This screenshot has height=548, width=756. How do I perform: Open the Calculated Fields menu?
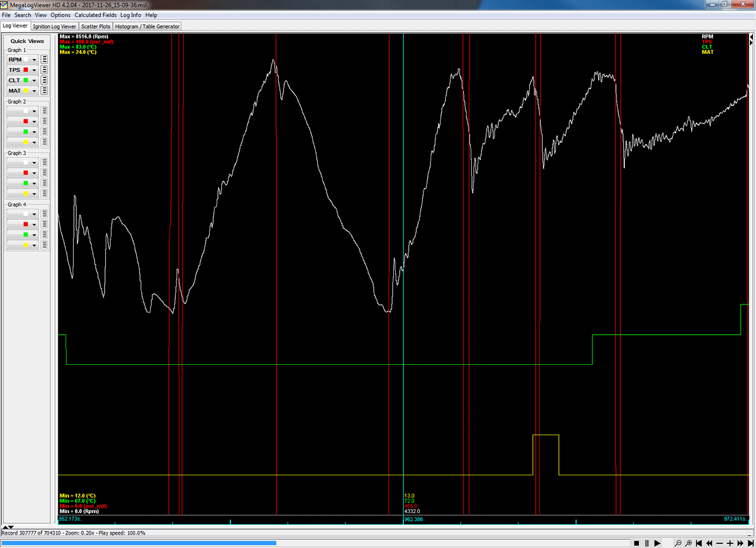coord(96,15)
